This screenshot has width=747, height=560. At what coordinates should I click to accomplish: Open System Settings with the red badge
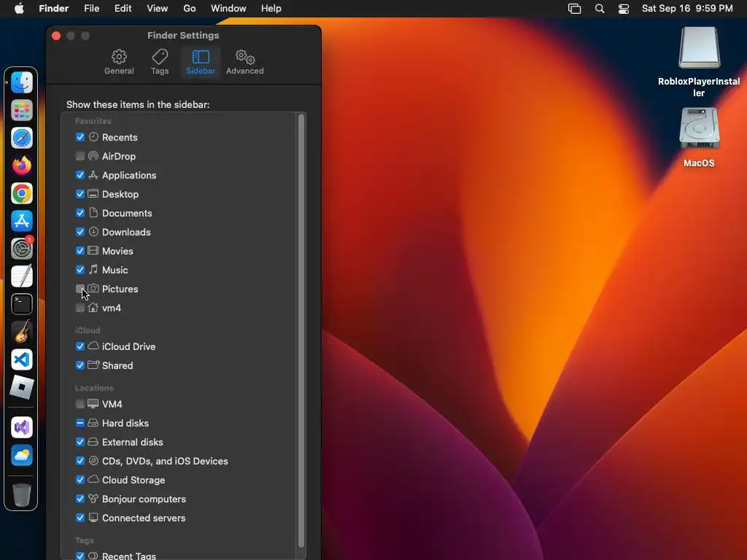coord(21,249)
